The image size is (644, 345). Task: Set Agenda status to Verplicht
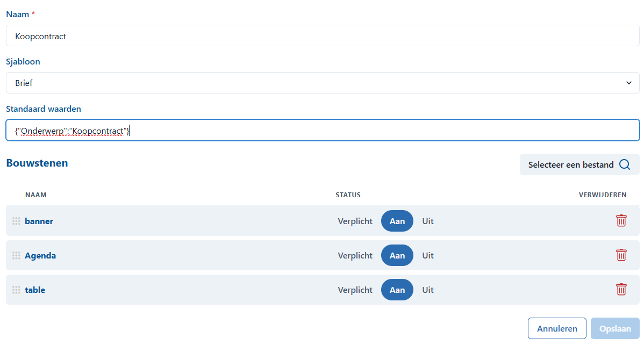(355, 255)
